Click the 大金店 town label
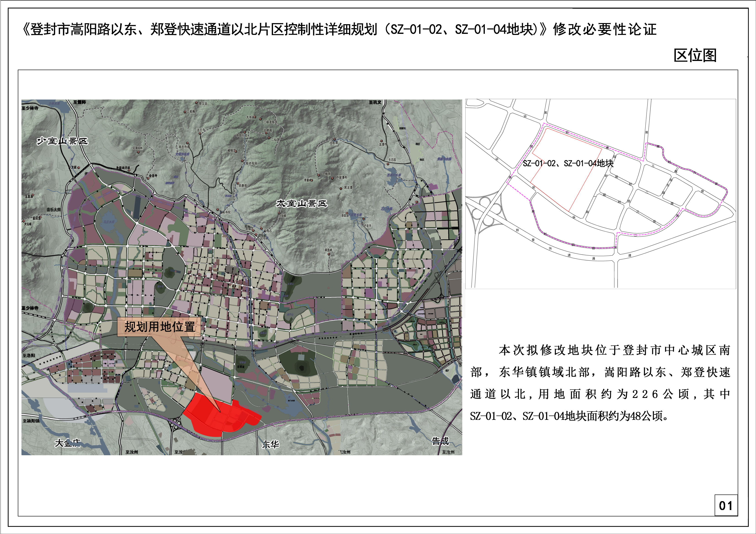The height and width of the screenshot is (534, 756). pos(67,443)
